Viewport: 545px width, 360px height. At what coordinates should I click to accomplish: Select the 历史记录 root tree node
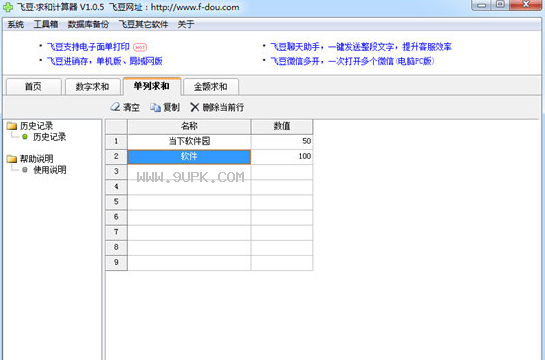[x=36, y=126]
